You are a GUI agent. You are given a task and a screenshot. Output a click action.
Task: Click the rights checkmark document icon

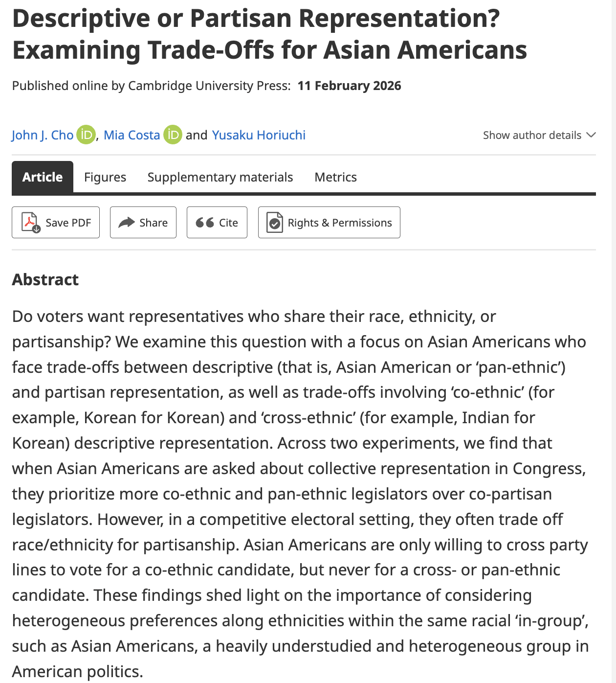(275, 223)
